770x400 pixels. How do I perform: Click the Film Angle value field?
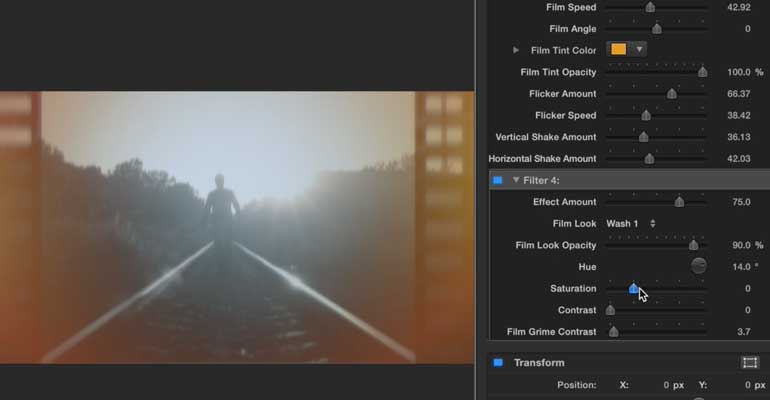pos(747,29)
